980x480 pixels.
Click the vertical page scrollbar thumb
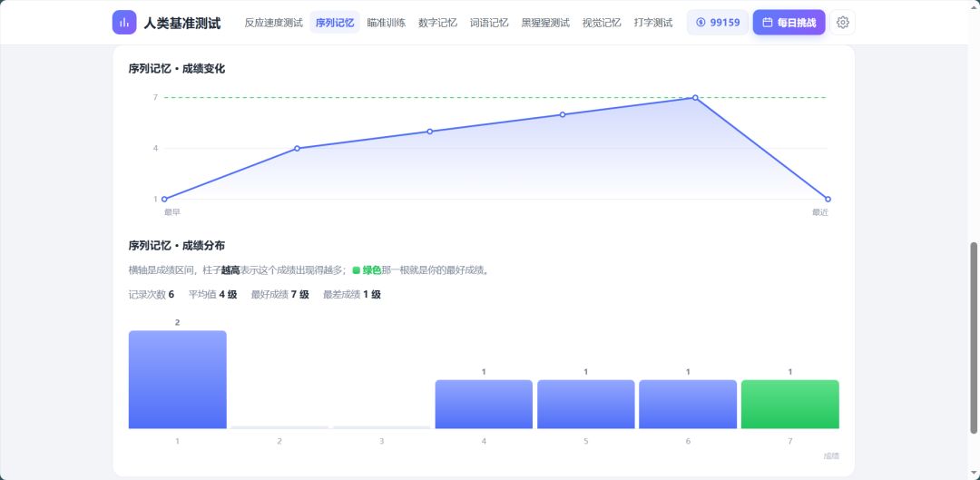[x=973, y=338]
